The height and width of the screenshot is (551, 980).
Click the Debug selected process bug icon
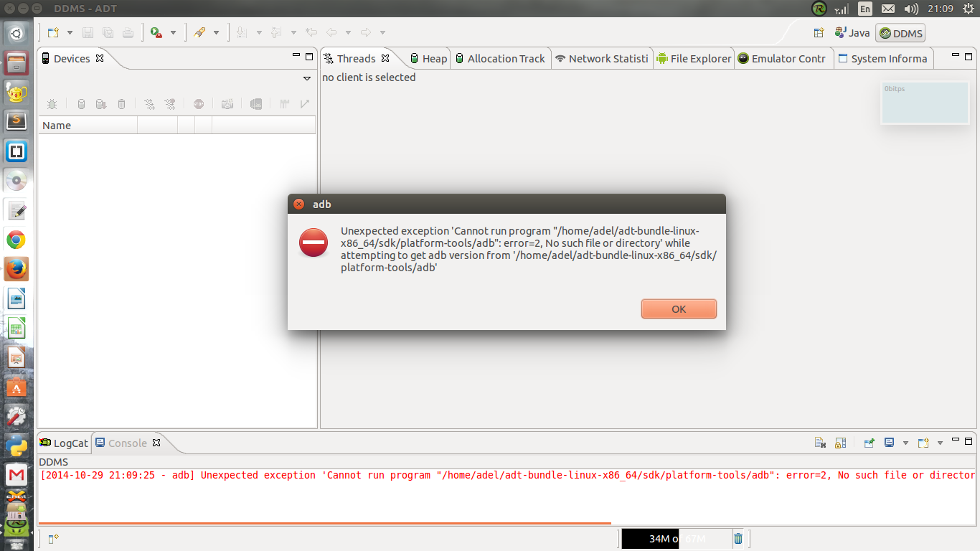click(52, 104)
